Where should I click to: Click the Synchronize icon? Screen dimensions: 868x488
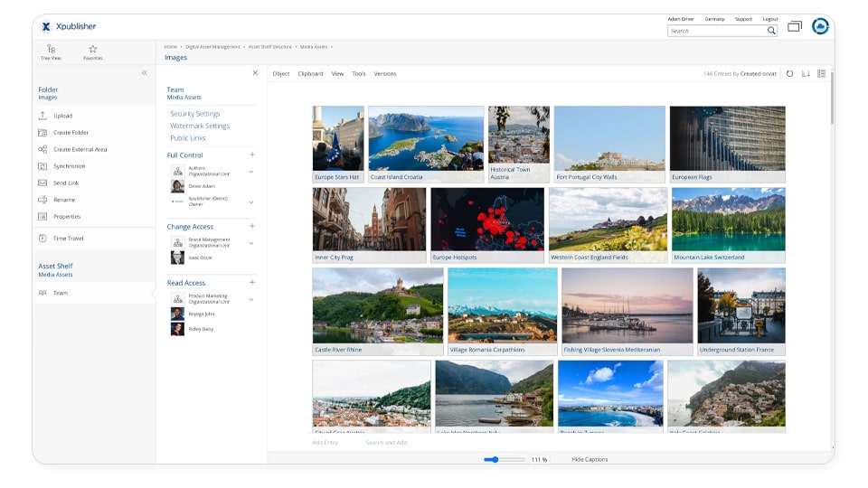point(42,166)
